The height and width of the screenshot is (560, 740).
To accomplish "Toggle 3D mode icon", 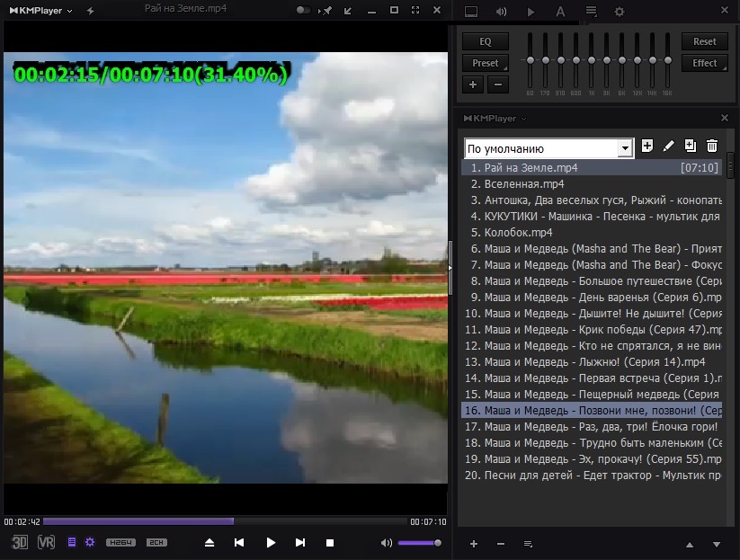I will click(x=20, y=542).
